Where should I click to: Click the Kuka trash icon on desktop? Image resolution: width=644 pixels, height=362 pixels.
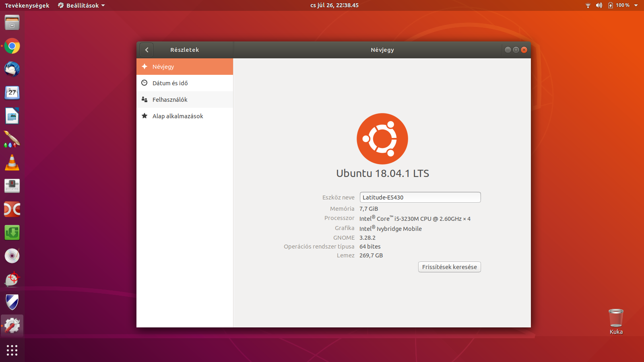(x=616, y=318)
